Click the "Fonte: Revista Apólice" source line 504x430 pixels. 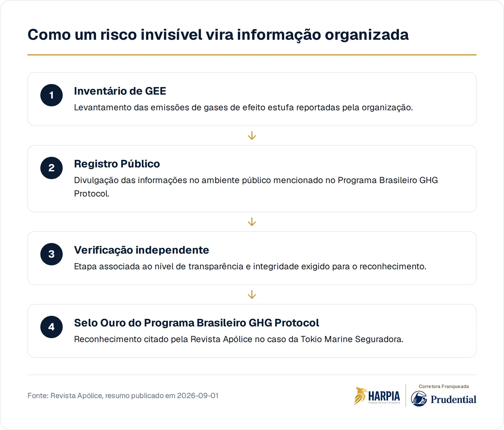[x=123, y=396]
